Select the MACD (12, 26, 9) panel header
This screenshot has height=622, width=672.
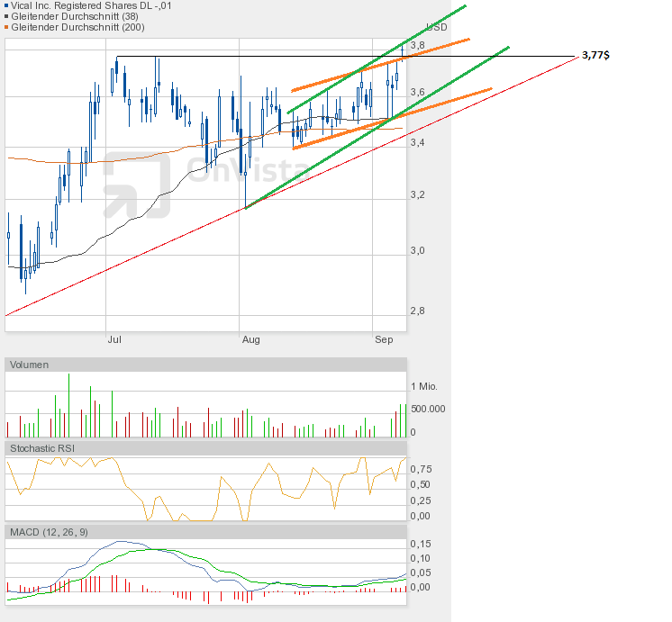(x=49, y=532)
